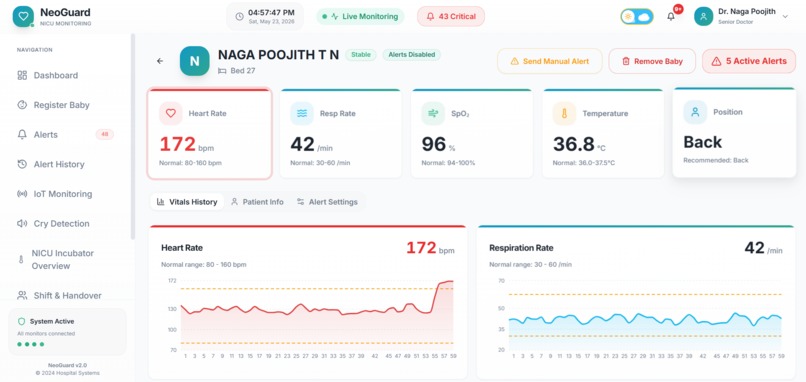This screenshot has height=382, width=806.
Task: Click the bed icon beside Bed 27
Action: coord(222,71)
